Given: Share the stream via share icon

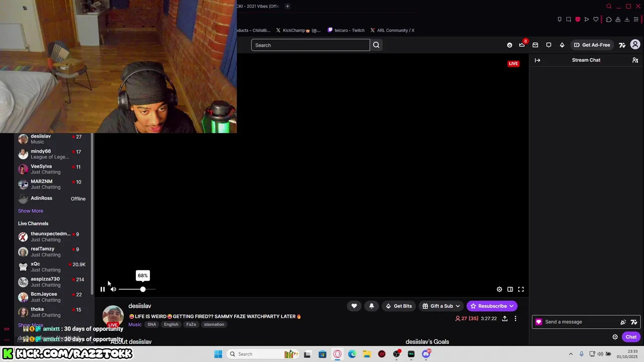Looking at the screenshot, I should [x=505, y=318].
